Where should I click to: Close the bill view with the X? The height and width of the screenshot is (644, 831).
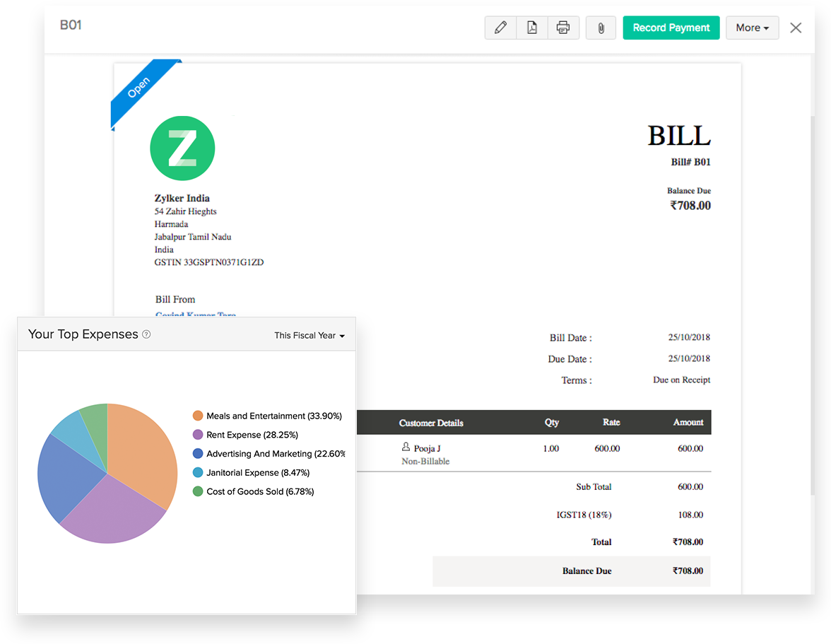[x=796, y=28]
